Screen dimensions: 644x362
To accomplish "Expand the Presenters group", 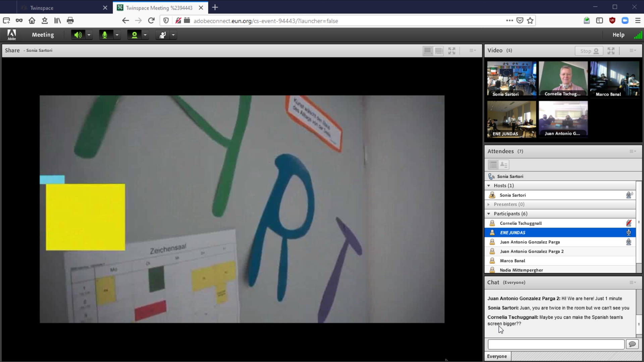I will (489, 204).
